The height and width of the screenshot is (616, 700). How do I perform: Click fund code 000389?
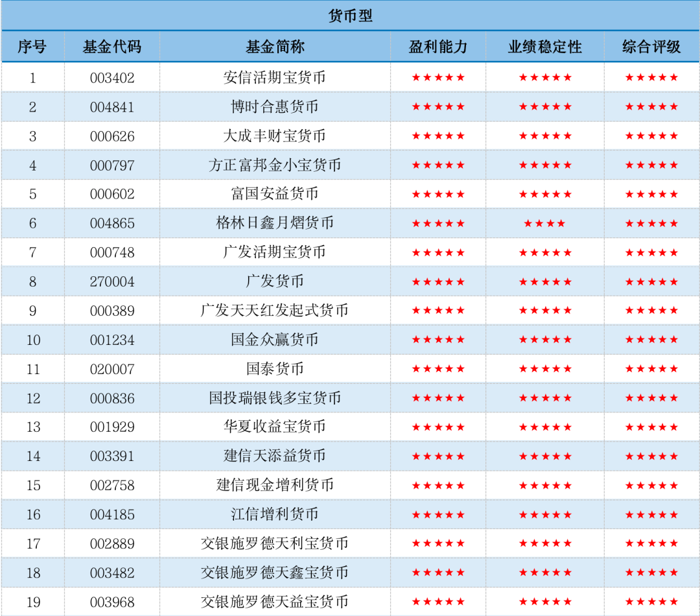[x=112, y=311]
